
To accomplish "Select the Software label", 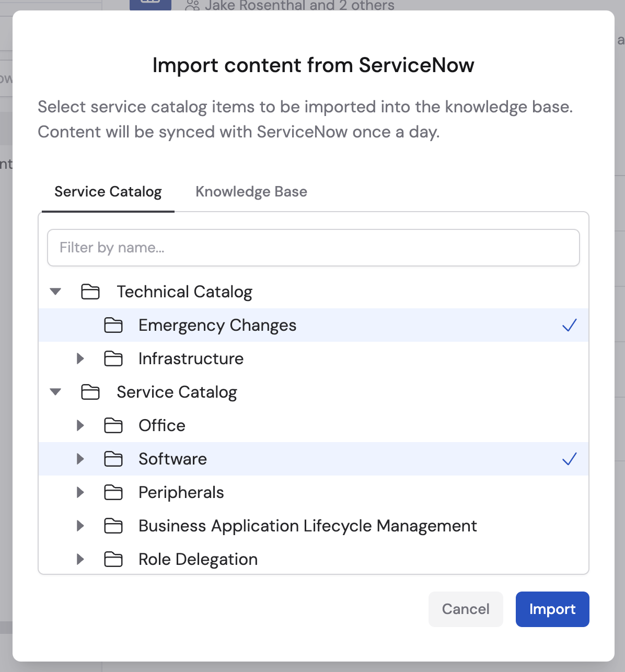I will 172,459.
